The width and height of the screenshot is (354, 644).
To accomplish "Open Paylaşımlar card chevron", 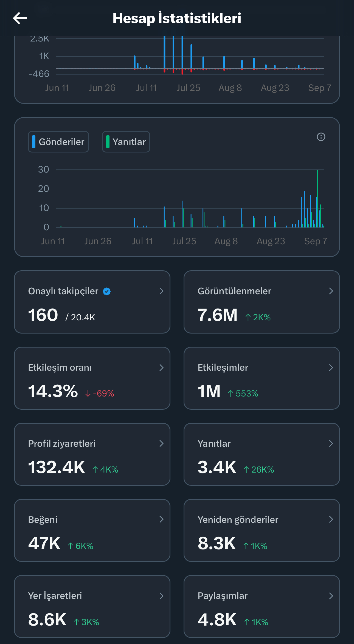I will coord(331,596).
